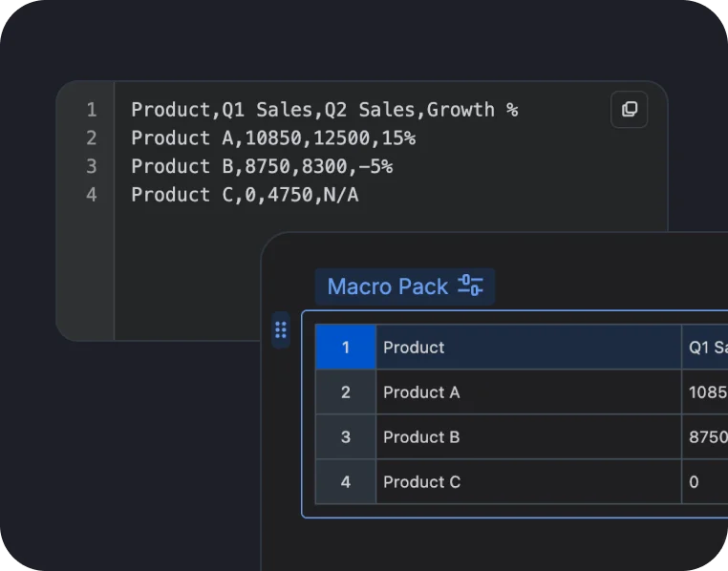
Task: Click the 'Product B' table cell
Action: (529, 437)
